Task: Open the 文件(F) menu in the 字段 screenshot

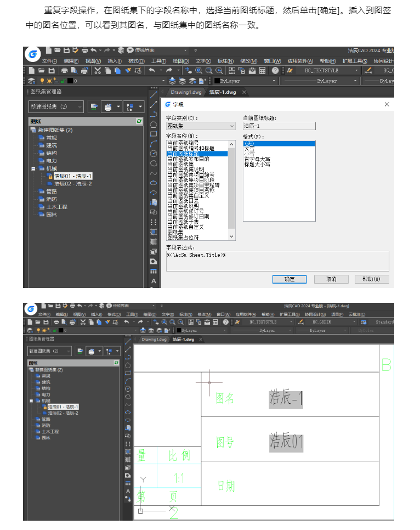Action: click(49, 61)
